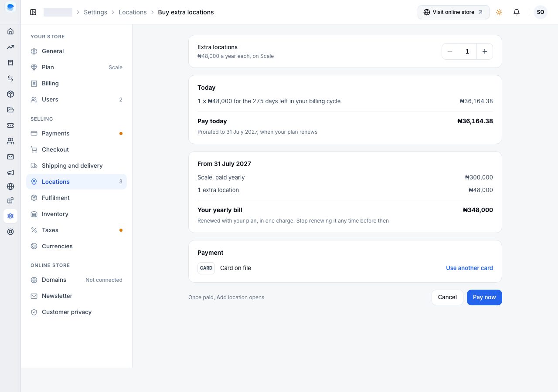The width and height of the screenshot is (558, 392).
Task: Click the Pay now button
Action: [x=484, y=297]
